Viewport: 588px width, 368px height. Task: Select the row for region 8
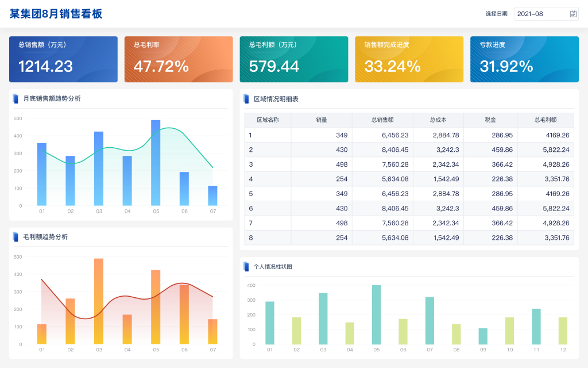pos(409,237)
